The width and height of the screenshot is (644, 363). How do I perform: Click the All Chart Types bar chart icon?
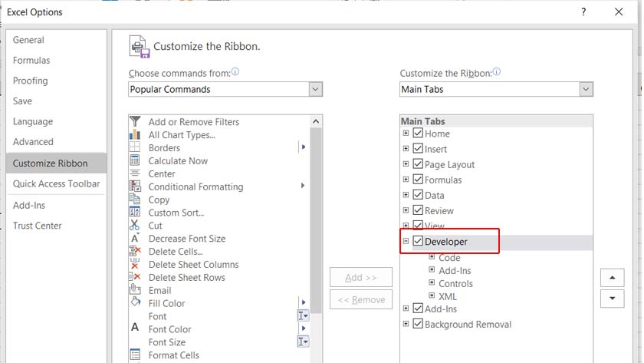point(135,134)
